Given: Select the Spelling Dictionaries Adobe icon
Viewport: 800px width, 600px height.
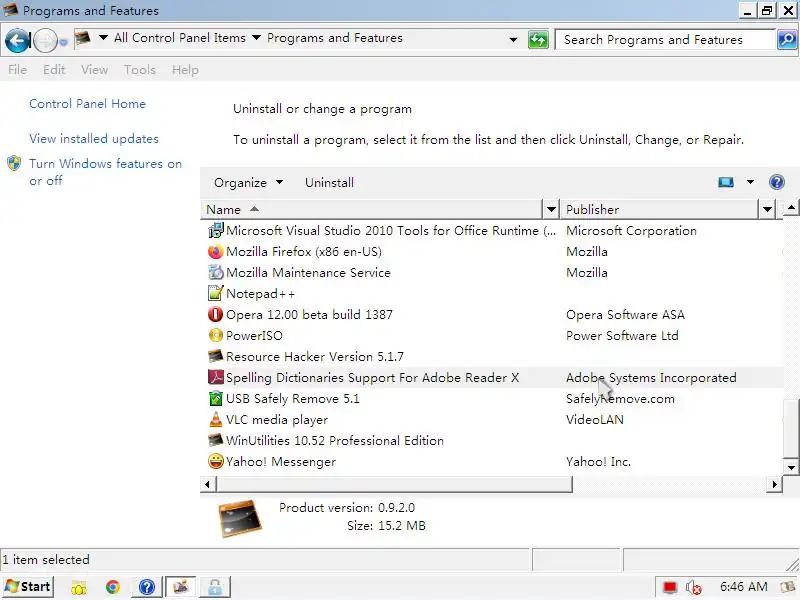Looking at the screenshot, I should [216, 377].
